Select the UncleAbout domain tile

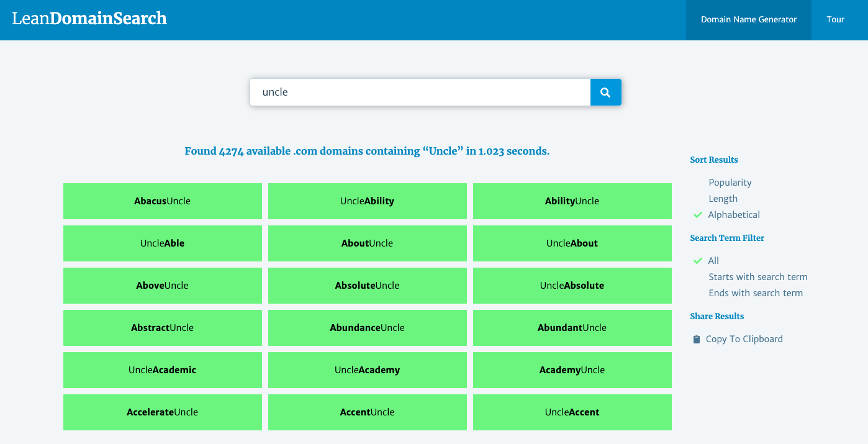[572, 243]
